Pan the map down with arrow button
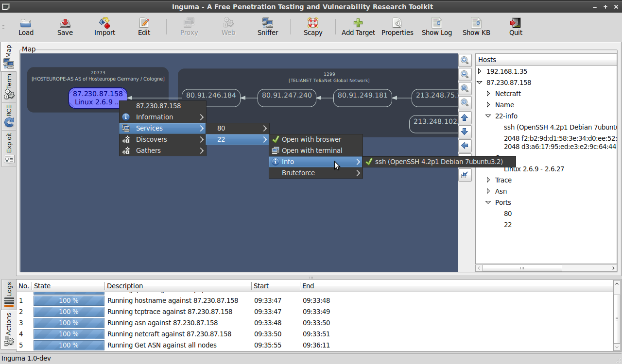Screen dimensions: 622x364 pyautogui.click(x=465, y=132)
